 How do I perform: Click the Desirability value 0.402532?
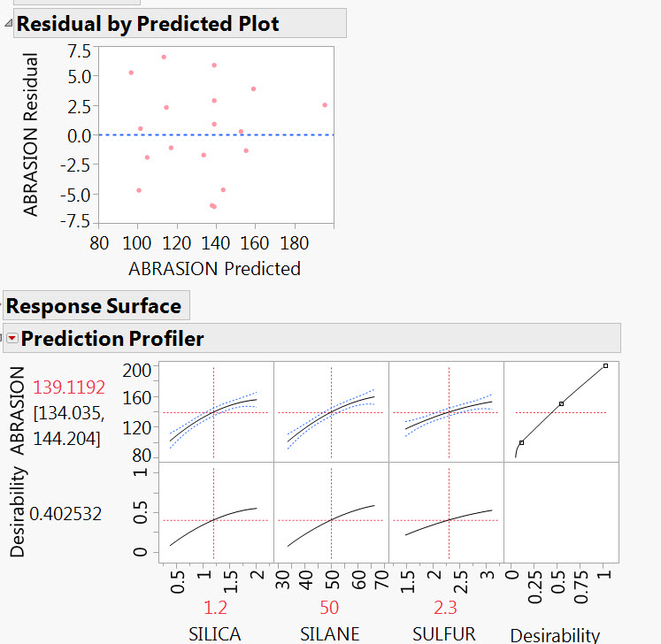click(x=65, y=512)
